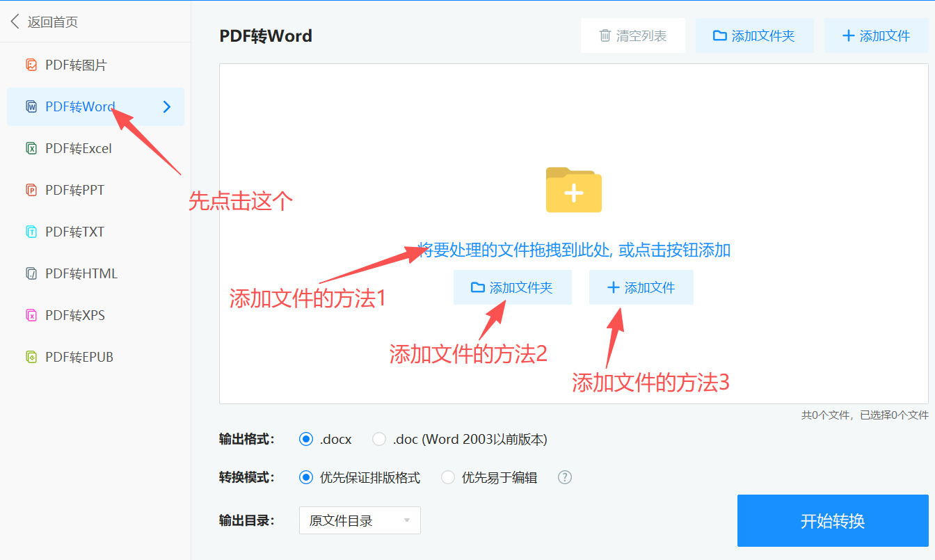Open PDF转HTML in the sidebar
This screenshot has height=560, width=935.
click(95, 274)
